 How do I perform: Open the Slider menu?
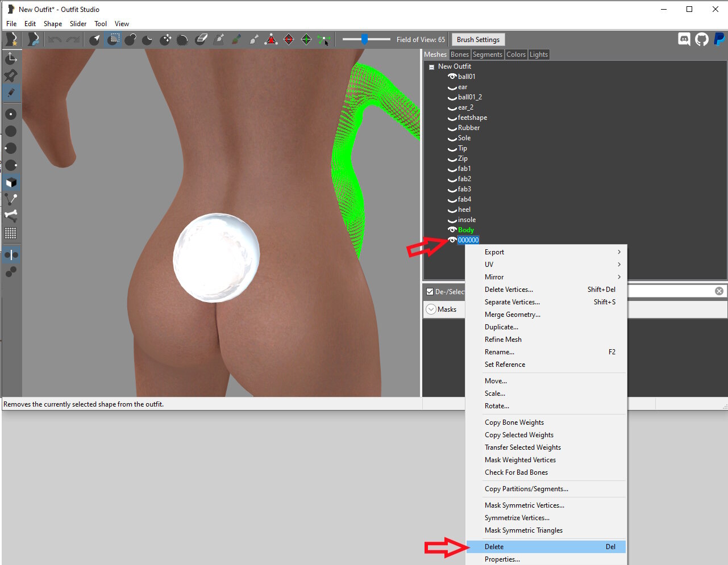78,24
